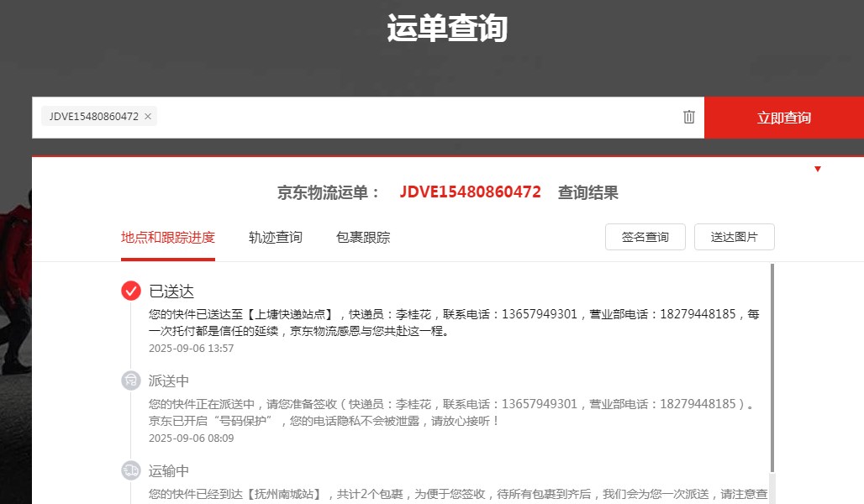The height and width of the screenshot is (504, 864).
Task: Select the 派送中 status heading
Action: click(x=169, y=381)
